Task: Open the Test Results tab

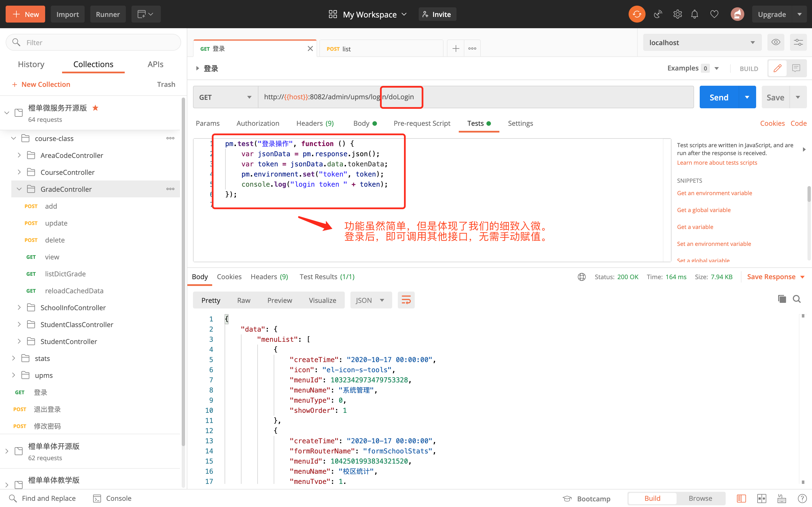Action: 327,277
